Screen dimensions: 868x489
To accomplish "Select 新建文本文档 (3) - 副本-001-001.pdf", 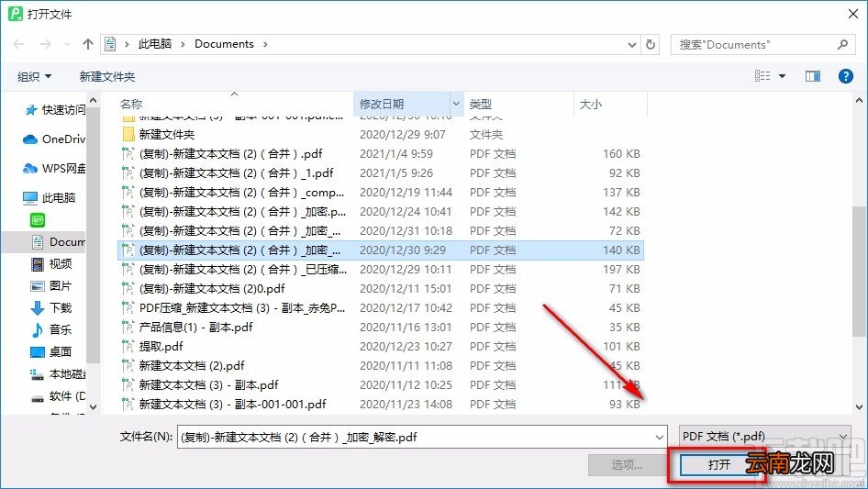I will 381,405.
